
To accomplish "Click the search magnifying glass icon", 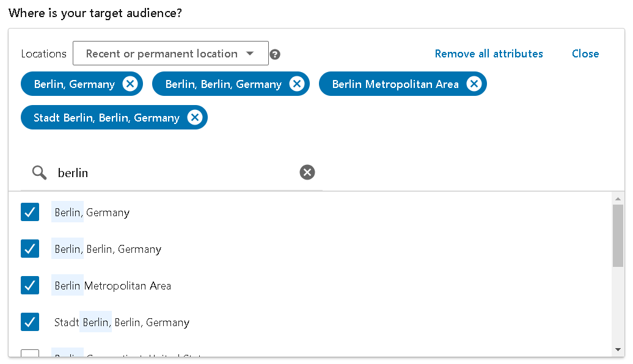I will [x=40, y=173].
